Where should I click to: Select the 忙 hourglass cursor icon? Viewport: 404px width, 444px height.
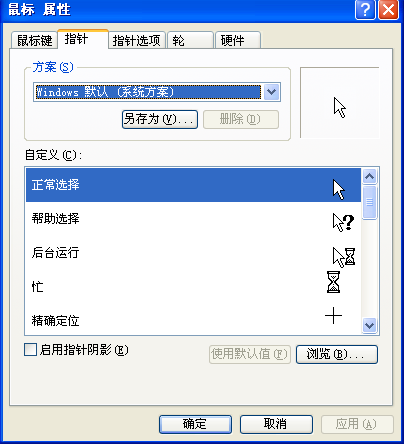click(333, 282)
